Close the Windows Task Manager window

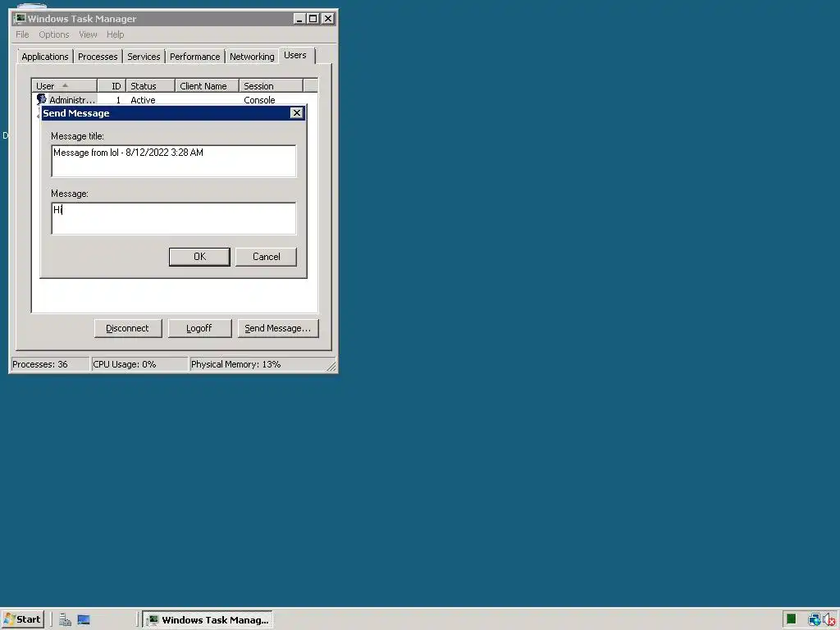click(x=328, y=19)
